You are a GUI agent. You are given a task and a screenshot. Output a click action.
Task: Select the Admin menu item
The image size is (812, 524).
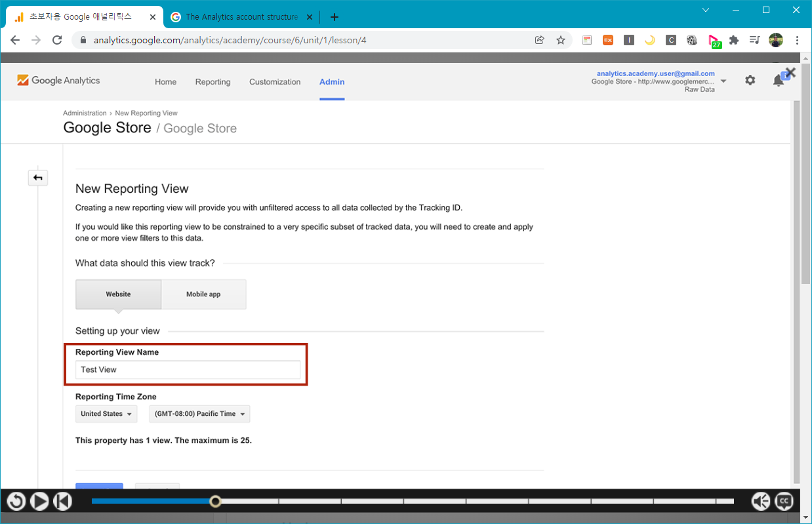tap(332, 82)
